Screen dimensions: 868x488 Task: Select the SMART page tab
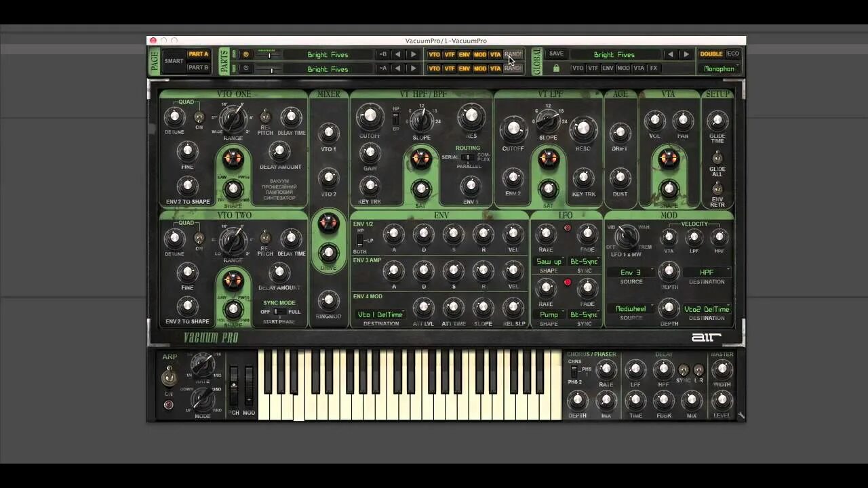click(x=174, y=61)
